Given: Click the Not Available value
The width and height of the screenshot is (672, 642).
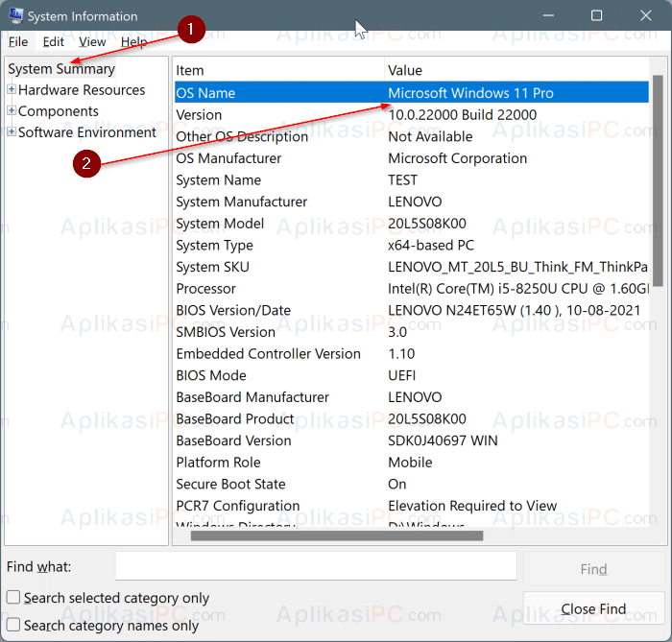Looking at the screenshot, I should [x=430, y=136].
